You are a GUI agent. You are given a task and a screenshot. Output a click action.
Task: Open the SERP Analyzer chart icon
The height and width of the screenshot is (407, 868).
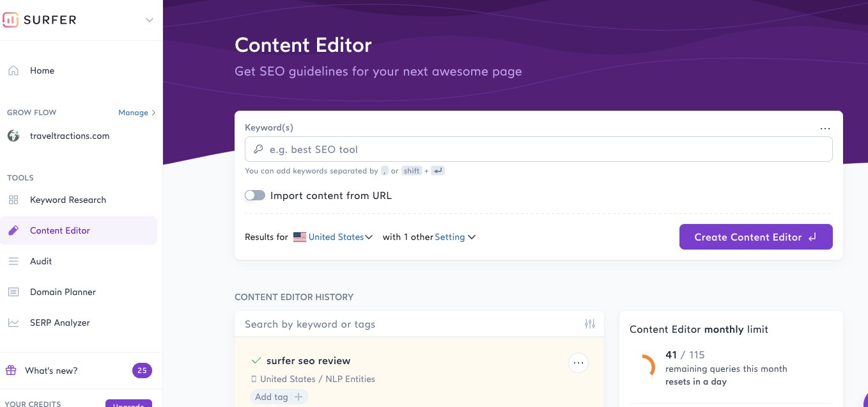tap(13, 323)
